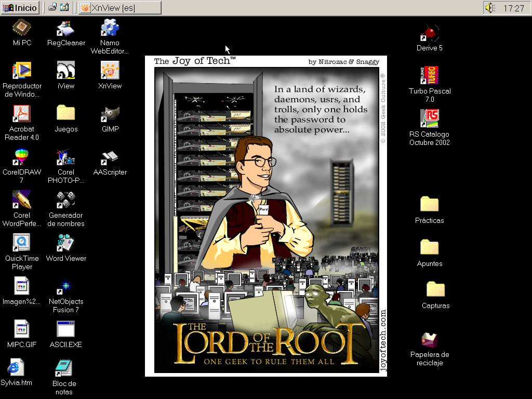The image size is (532, 399).
Task: Click the volume speaker tray icon
Action: [490, 8]
